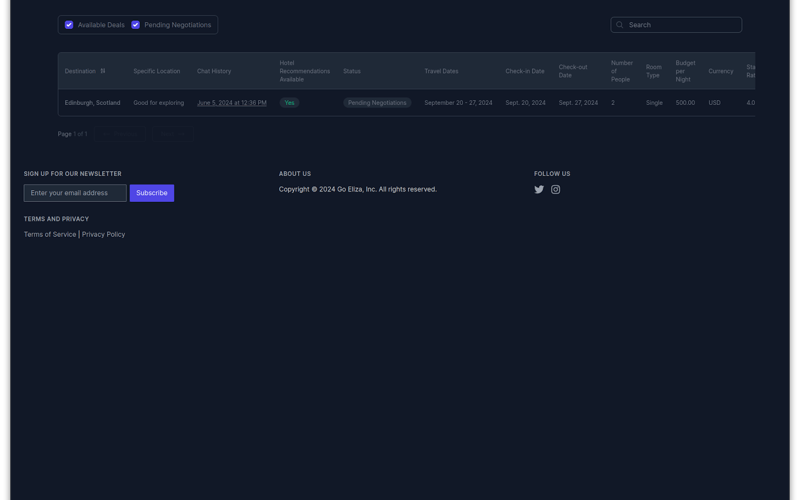The height and width of the screenshot is (500, 800).
Task: Click the Budget per Night column header
Action: click(685, 71)
